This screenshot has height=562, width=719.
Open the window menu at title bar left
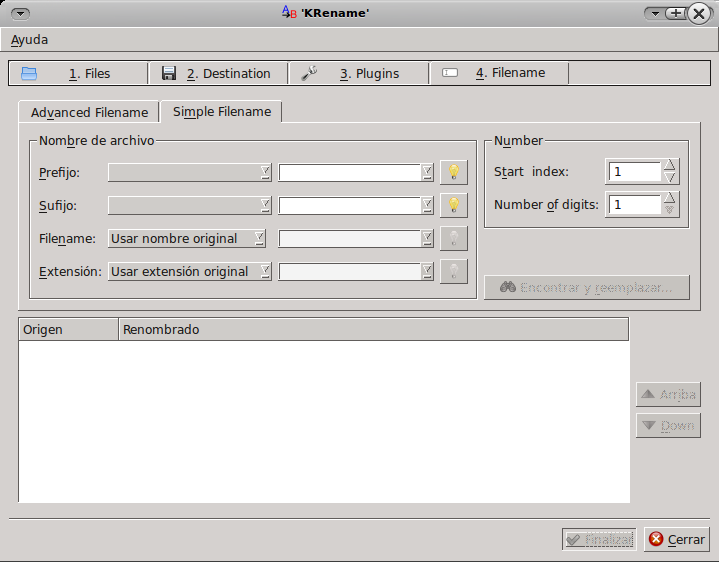point(20,14)
